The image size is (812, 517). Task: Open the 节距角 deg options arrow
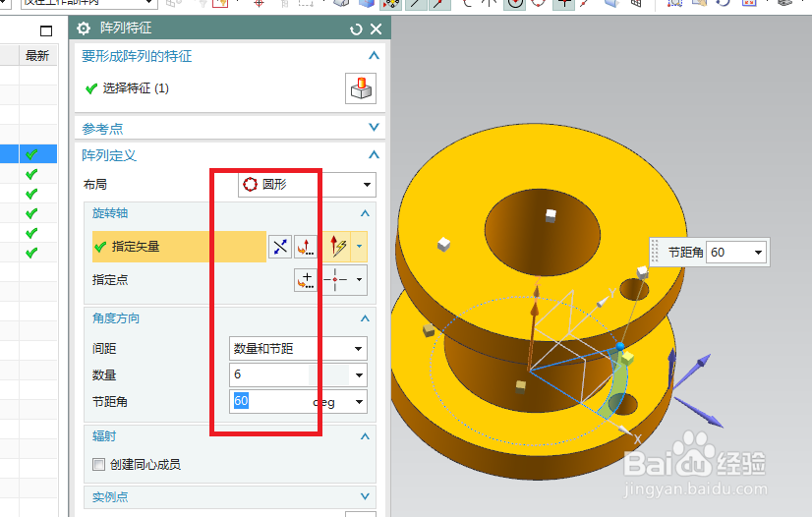click(359, 402)
